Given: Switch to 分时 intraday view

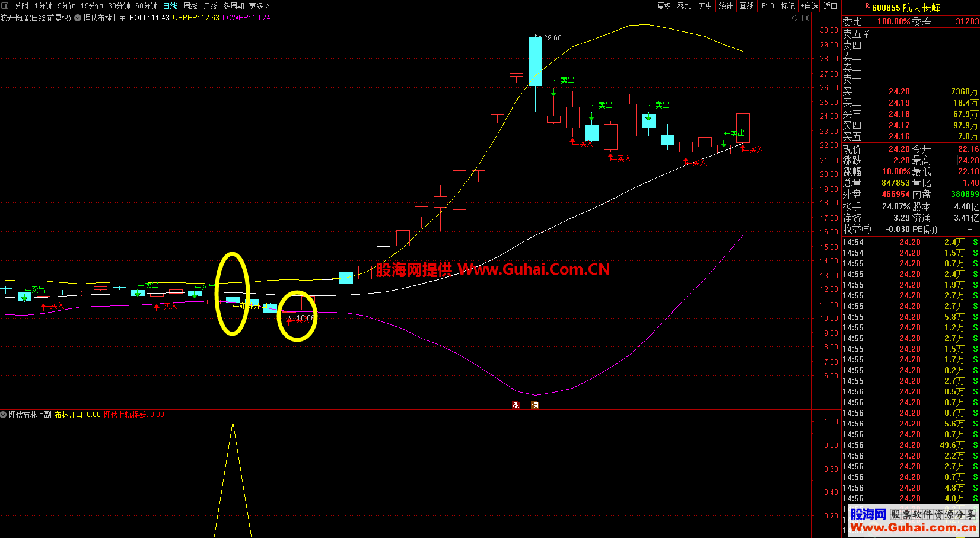Looking at the screenshot, I should 22,6.
